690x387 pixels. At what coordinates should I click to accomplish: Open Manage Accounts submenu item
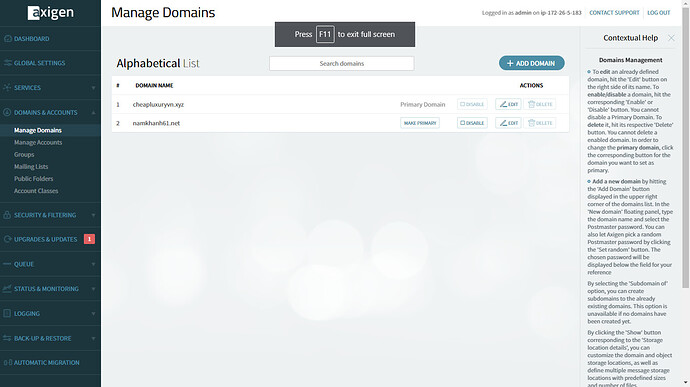pos(38,142)
